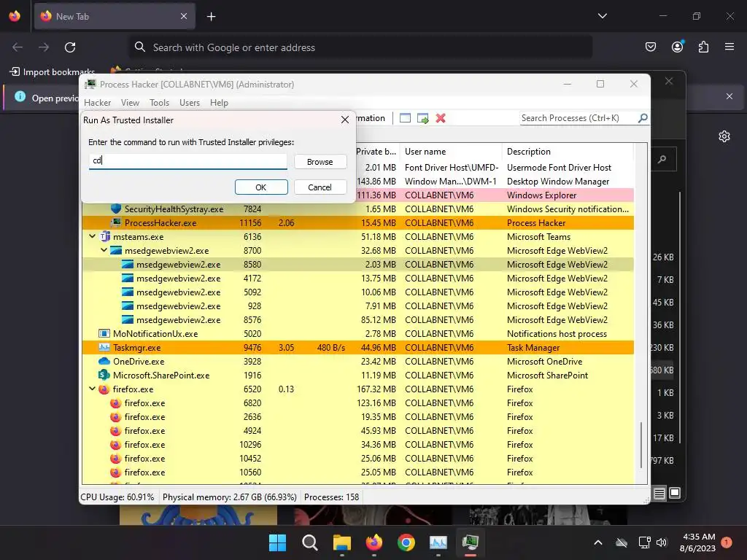The image size is (747, 560).
Task: Click the Physical memory status bar entry
Action: [x=230, y=497]
